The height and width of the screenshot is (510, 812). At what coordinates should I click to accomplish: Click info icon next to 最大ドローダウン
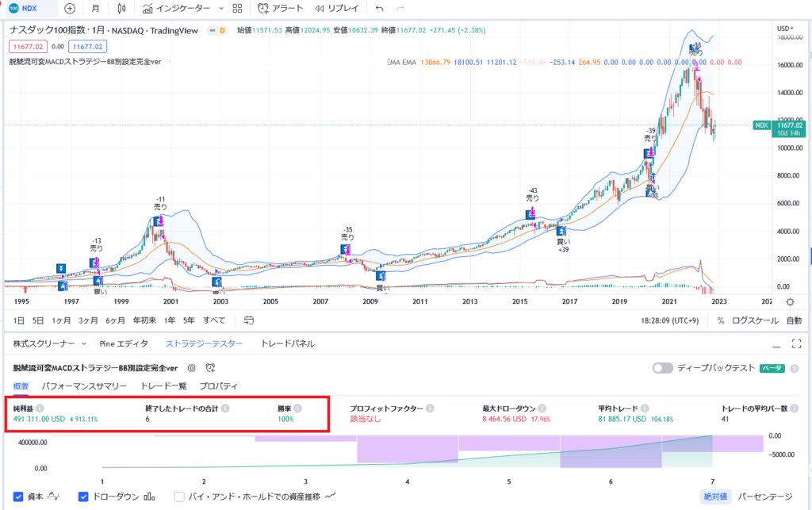point(542,408)
